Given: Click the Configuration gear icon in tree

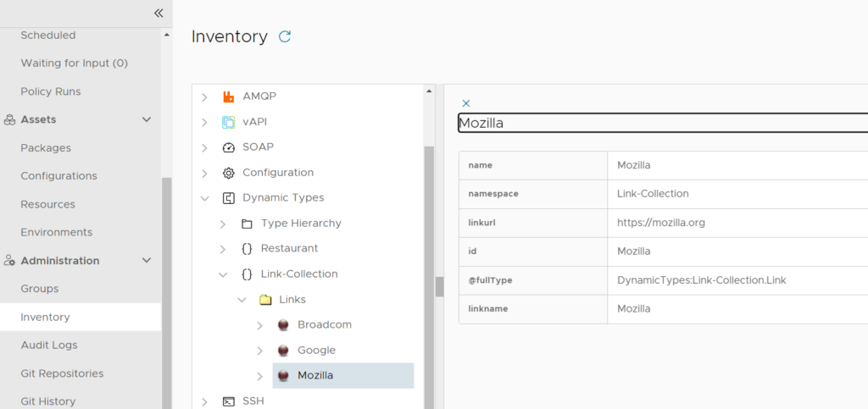Looking at the screenshot, I should click(x=228, y=173).
